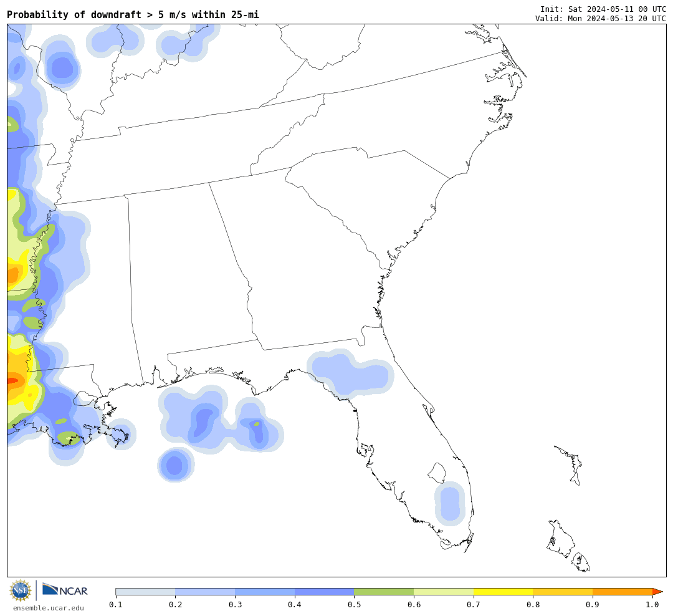Click the 'Init: Sat 2024-05-11 00 UTC' text
This screenshot has width=673, height=616.
click(x=603, y=9)
